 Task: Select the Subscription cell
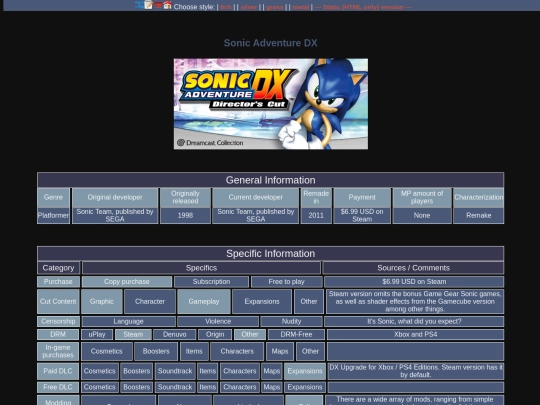click(211, 282)
